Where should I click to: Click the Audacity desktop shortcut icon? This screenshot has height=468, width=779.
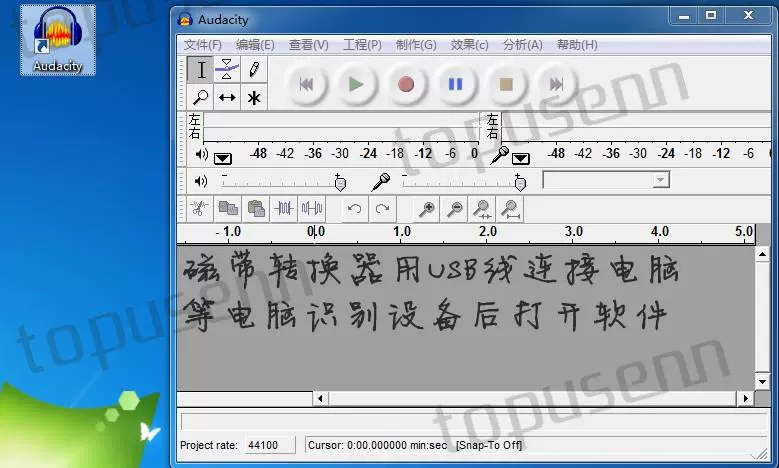coord(58,40)
